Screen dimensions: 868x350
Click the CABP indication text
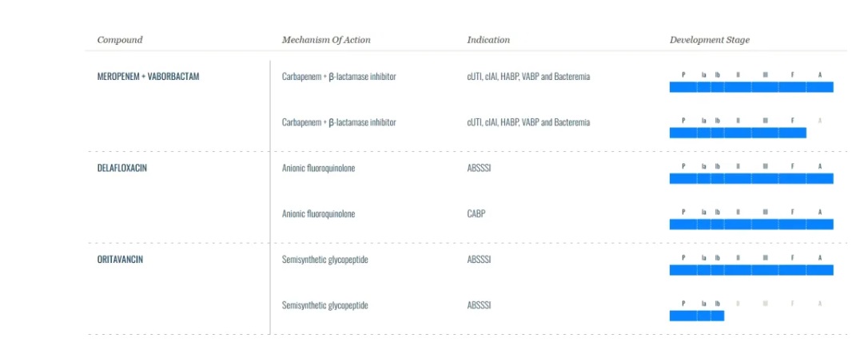[476, 213]
